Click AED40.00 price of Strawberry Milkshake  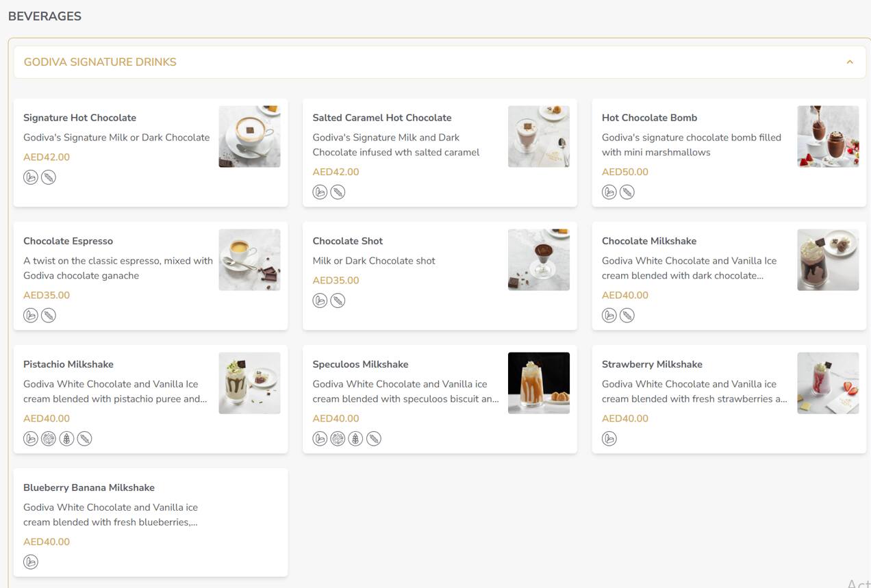[x=624, y=418]
